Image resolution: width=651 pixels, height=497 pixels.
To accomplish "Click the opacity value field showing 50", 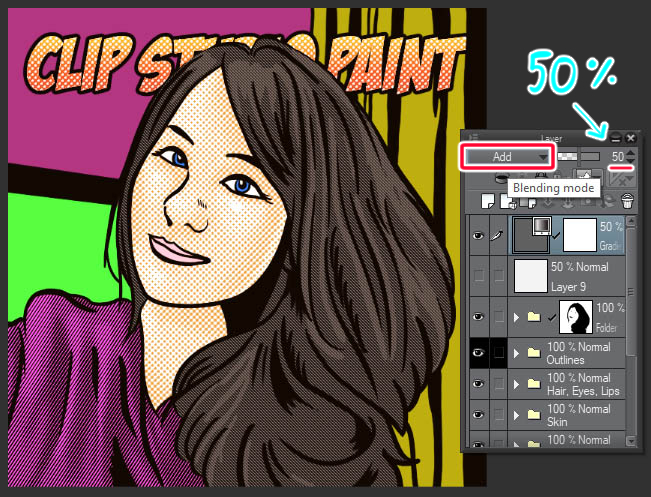I will [x=616, y=157].
